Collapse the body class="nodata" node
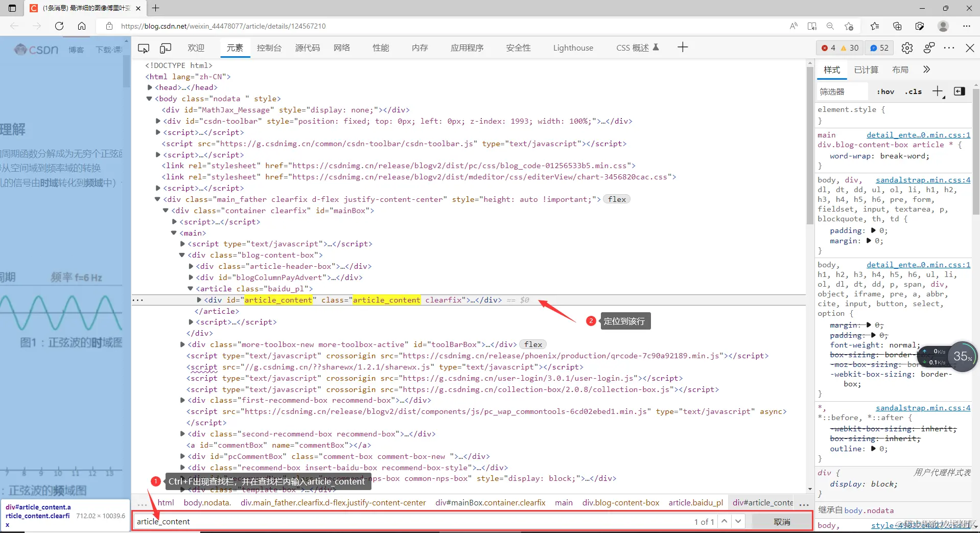The height and width of the screenshot is (533, 980). pyautogui.click(x=149, y=99)
